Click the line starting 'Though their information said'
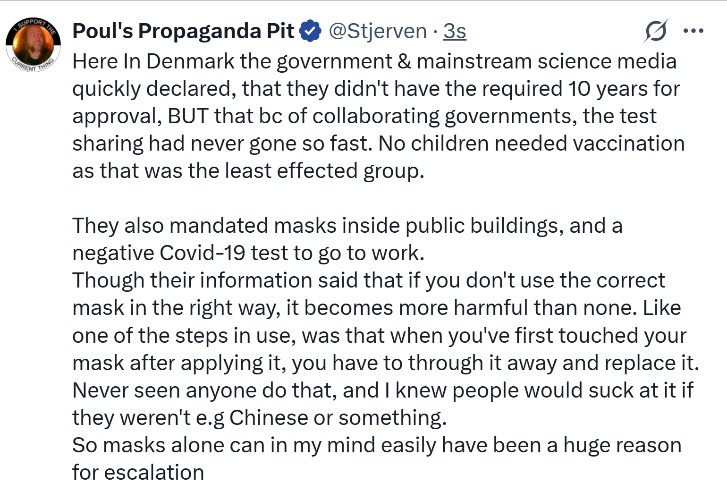 pyautogui.click(x=369, y=281)
